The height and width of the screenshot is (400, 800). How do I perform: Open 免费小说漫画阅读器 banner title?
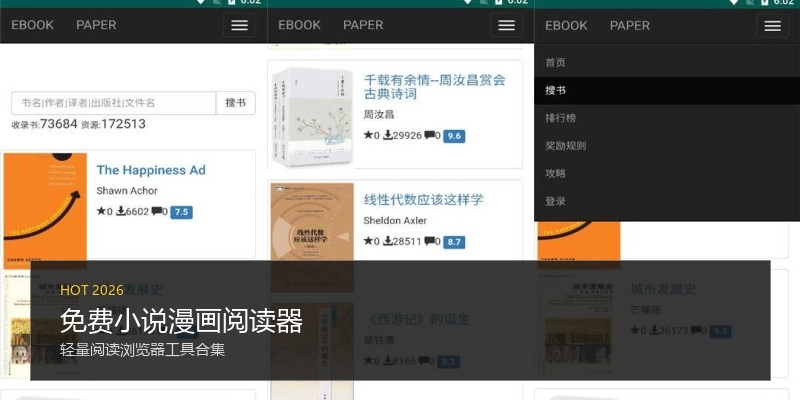point(182,321)
